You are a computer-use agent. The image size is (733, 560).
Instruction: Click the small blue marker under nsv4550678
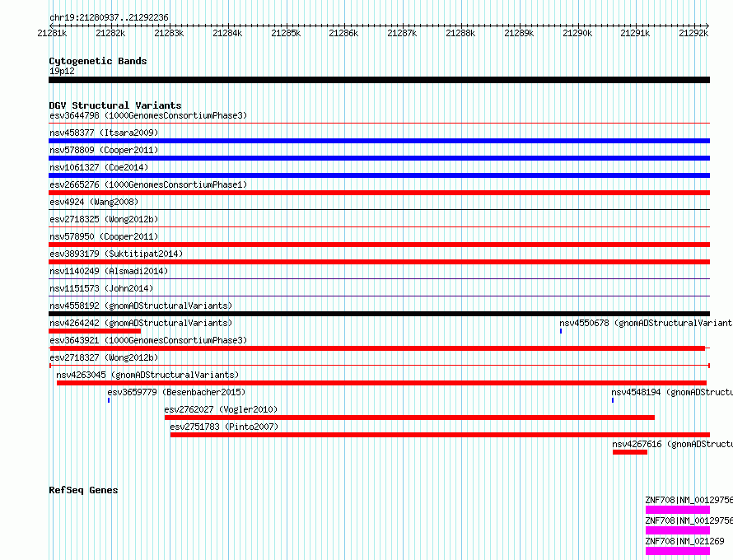(561, 331)
